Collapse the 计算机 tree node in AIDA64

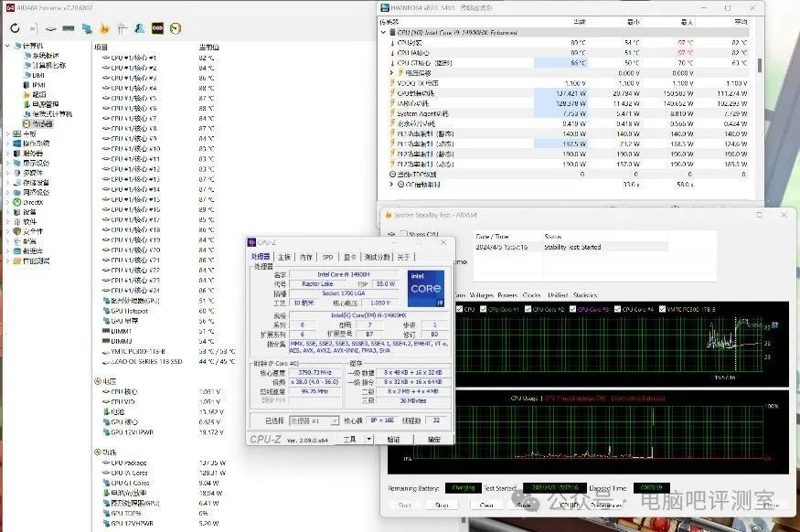click(8, 47)
